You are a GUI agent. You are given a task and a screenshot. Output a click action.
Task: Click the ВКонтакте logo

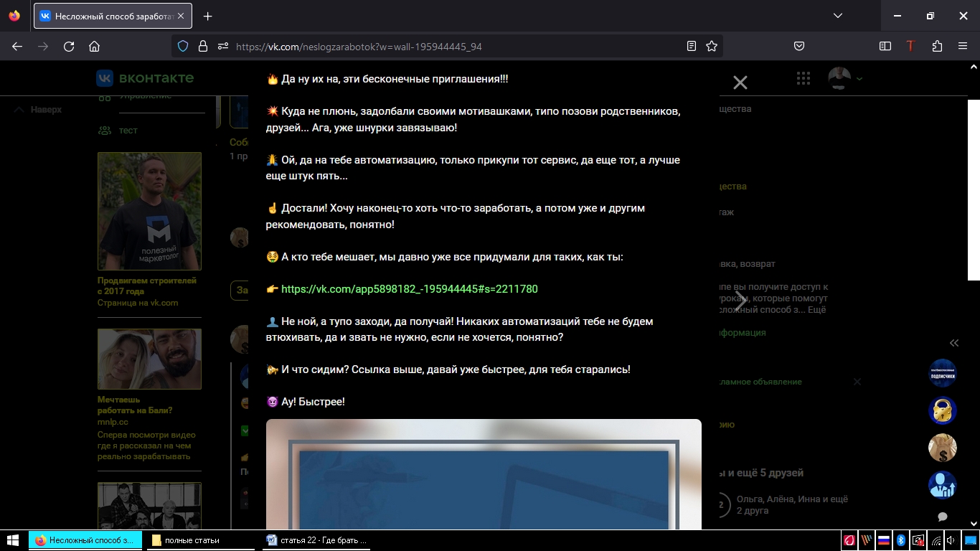(145, 78)
